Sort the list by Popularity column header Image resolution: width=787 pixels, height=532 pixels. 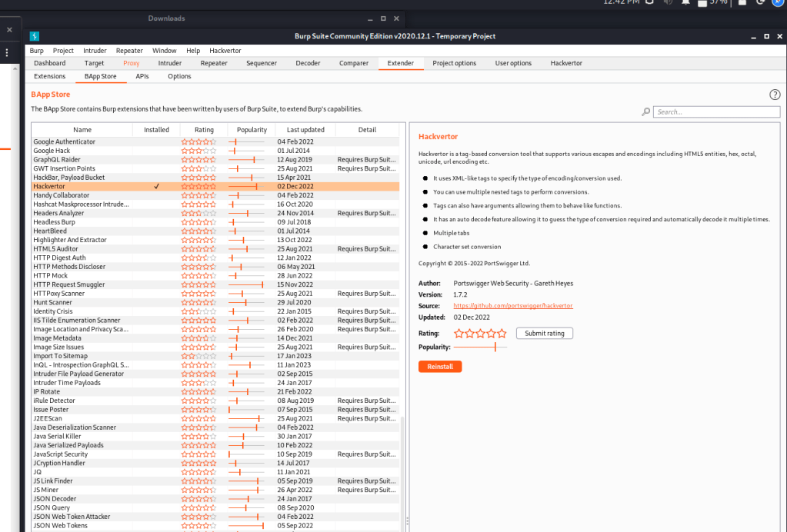coord(252,130)
